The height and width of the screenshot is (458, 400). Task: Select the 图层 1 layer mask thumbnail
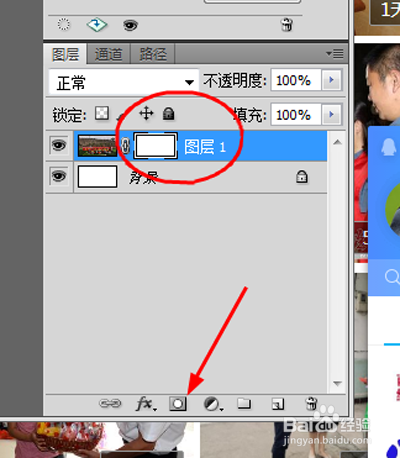point(155,146)
